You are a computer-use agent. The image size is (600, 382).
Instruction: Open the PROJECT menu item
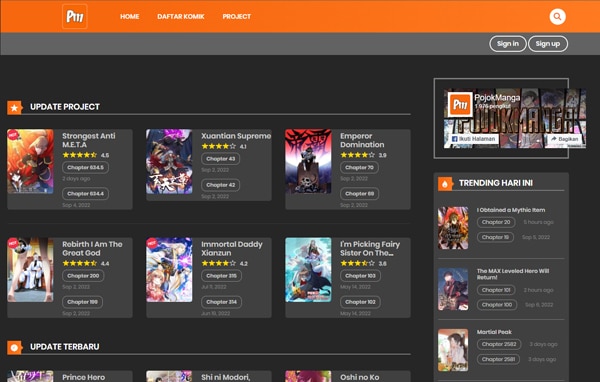(236, 16)
